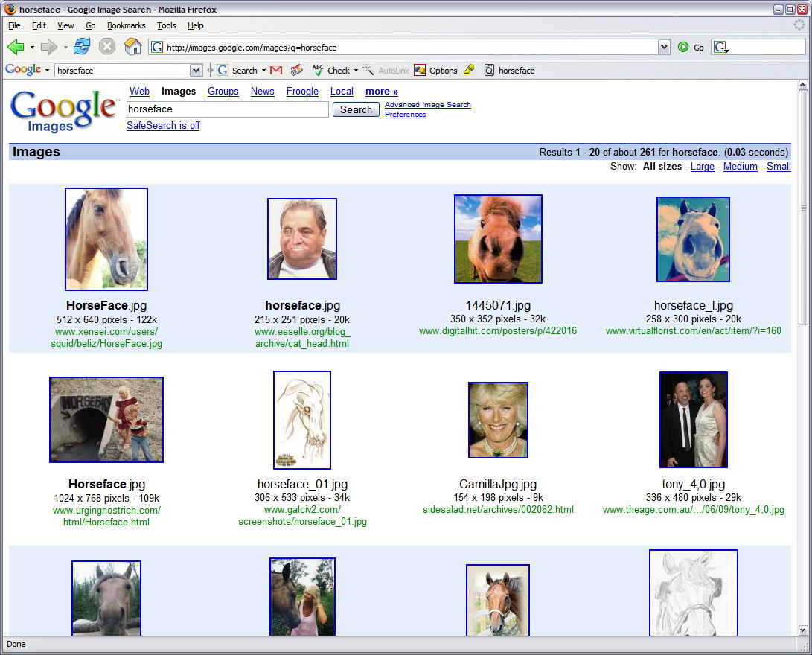The height and width of the screenshot is (655, 812).
Task: Open the File menu
Action: (x=14, y=25)
